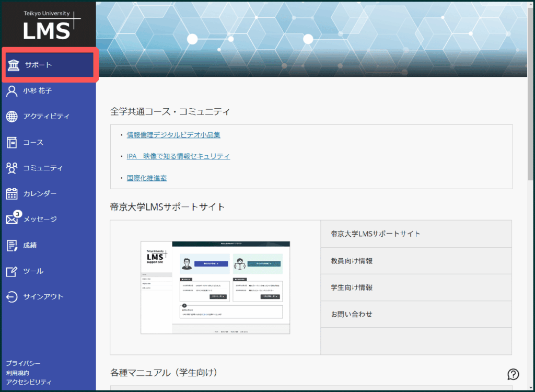Open the 利用規約 footer link

[x=17, y=373]
